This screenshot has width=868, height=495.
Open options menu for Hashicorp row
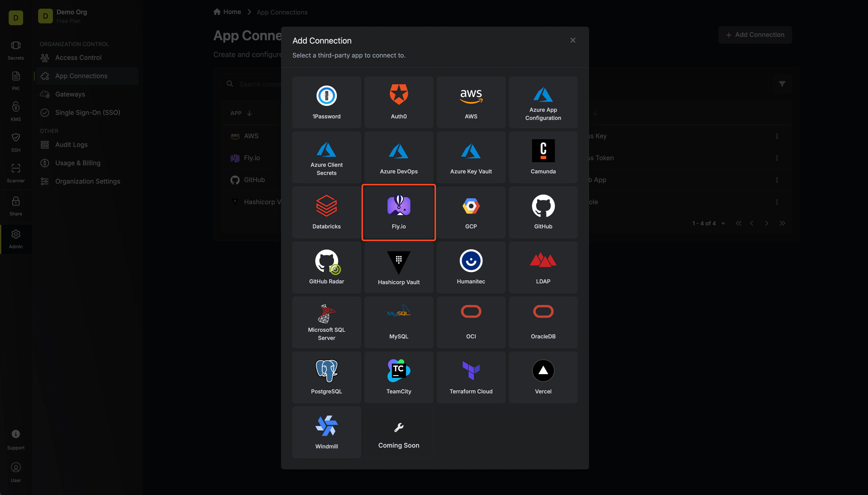pyautogui.click(x=777, y=202)
